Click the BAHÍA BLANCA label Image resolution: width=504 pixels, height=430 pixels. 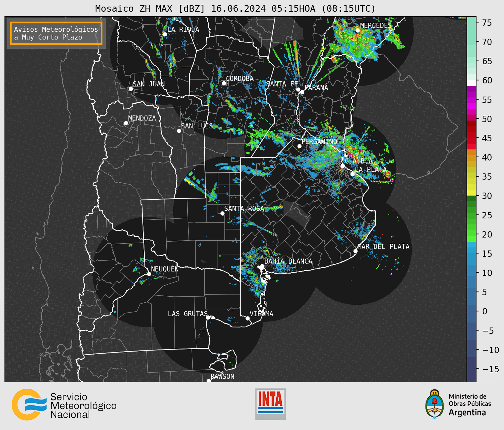click(288, 261)
